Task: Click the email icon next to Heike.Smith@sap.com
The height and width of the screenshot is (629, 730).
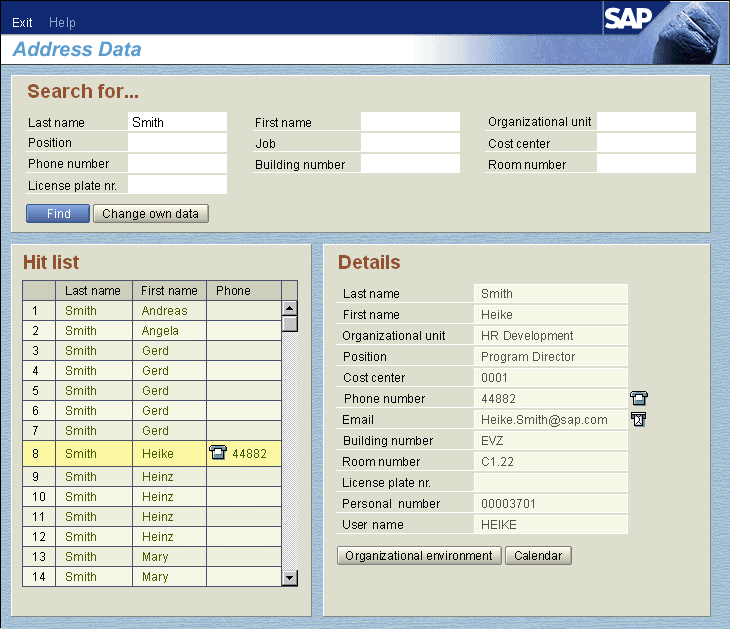Action: click(638, 419)
